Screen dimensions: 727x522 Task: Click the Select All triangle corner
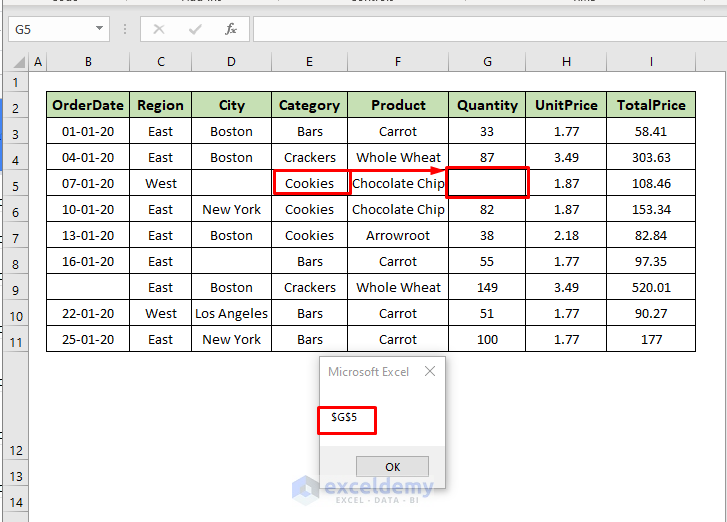tap(19, 62)
